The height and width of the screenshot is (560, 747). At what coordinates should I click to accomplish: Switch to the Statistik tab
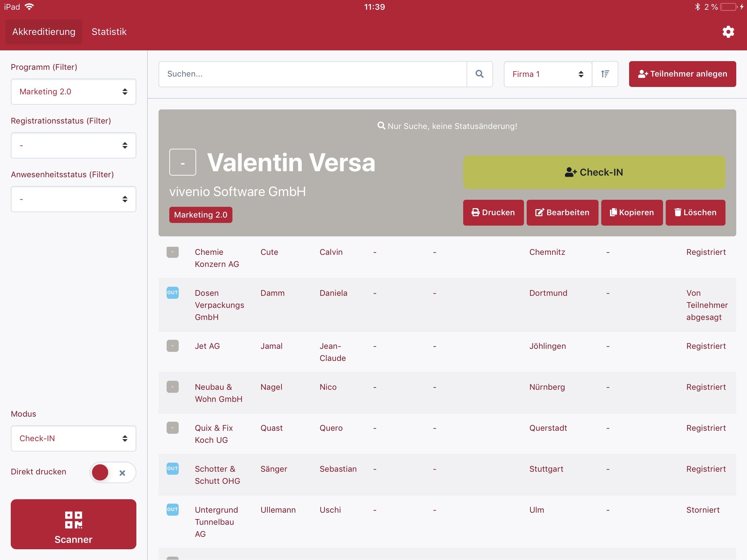point(109,32)
